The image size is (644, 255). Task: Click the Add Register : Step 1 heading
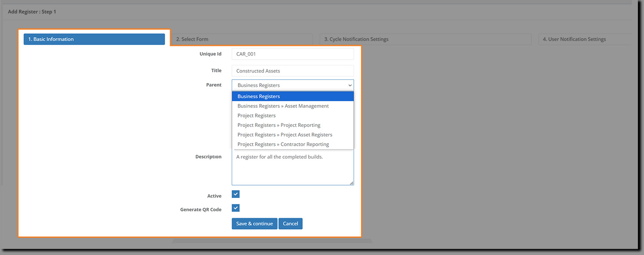coord(32,12)
